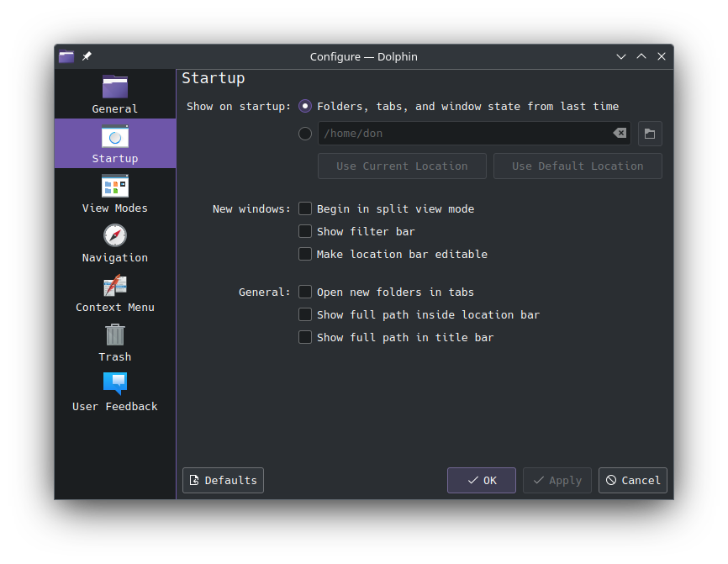Click the Apply button

click(557, 481)
